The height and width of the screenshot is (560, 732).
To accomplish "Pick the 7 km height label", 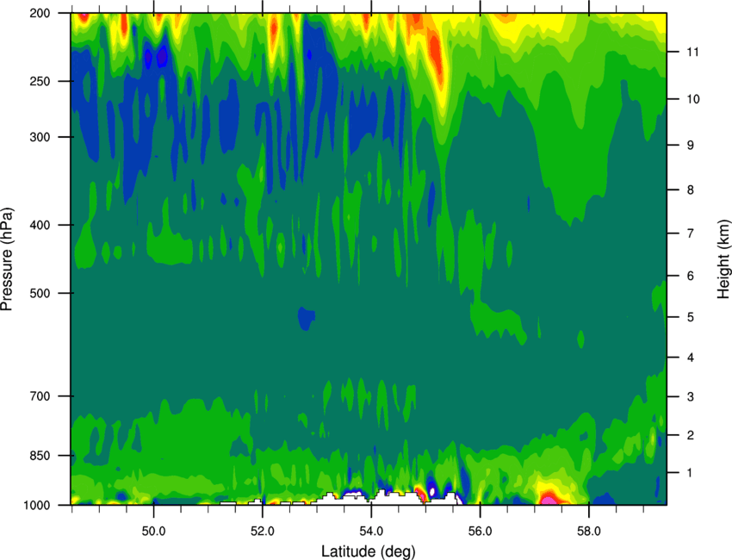I will [690, 233].
